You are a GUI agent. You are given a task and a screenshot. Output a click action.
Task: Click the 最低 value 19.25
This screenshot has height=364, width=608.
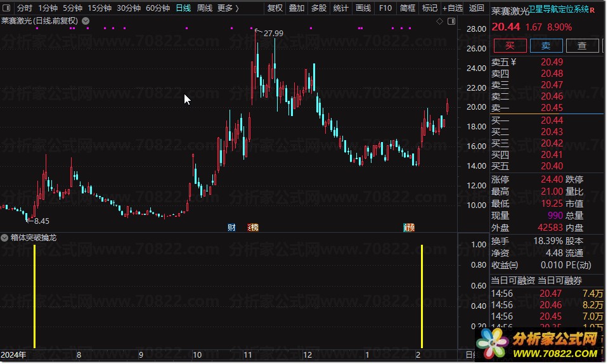pyautogui.click(x=552, y=204)
